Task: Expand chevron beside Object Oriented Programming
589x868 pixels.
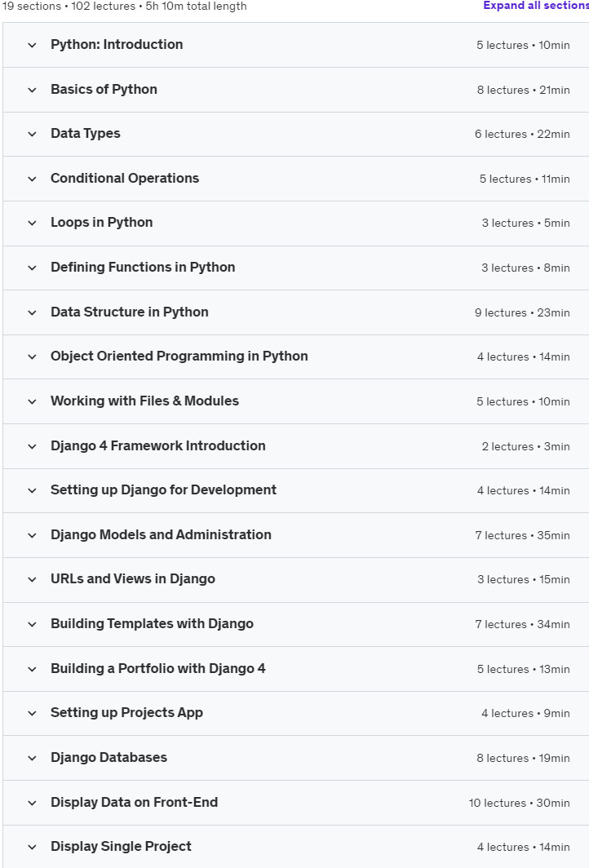Action: click(x=32, y=357)
